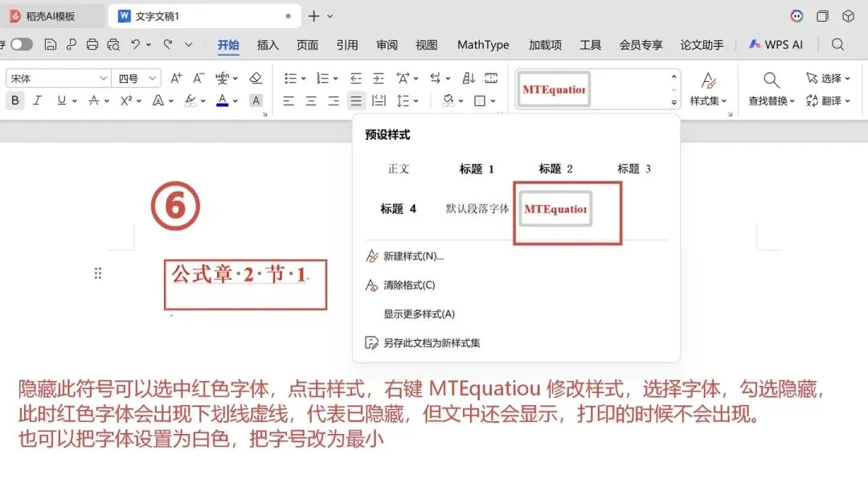This screenshot has width=868, height=504.
Task: Click the WPS AI button
Action: coord(776,45)
